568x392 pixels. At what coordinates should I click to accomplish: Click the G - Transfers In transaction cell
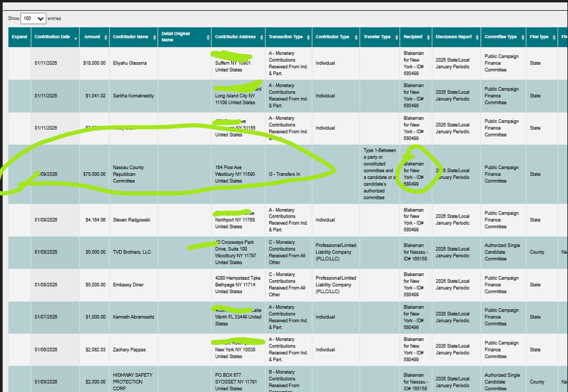[285, 174]
